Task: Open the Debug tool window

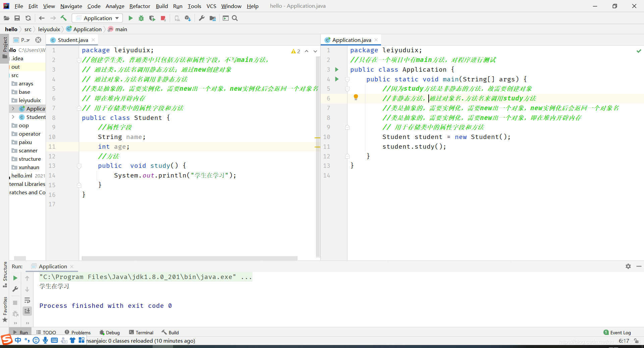Action: click(x=110, y=333)
